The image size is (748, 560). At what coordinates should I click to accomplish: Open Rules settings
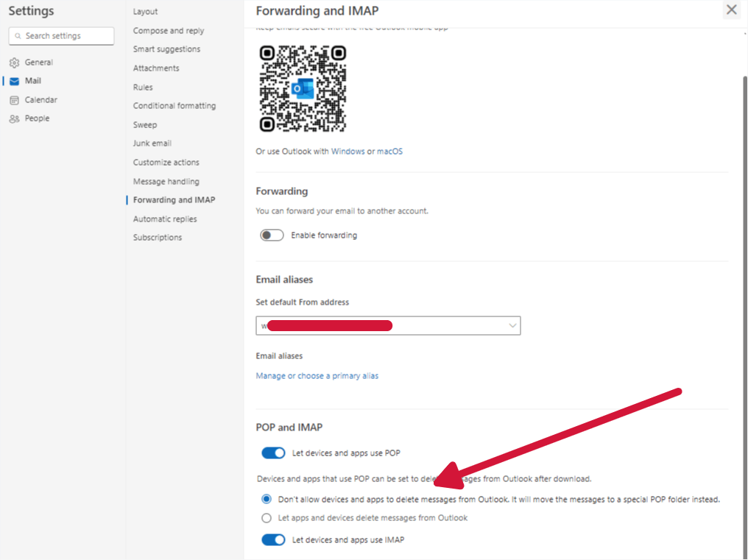click(x=143, y=88)
